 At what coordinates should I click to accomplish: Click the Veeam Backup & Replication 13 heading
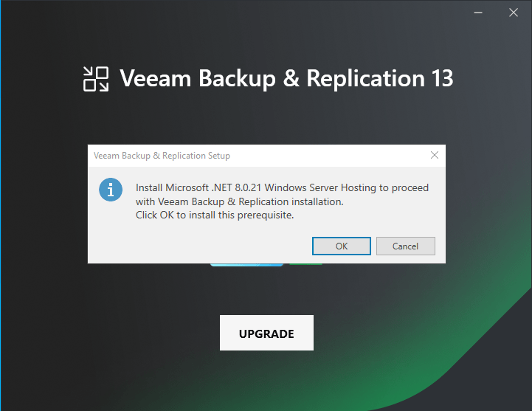[286, 79]
